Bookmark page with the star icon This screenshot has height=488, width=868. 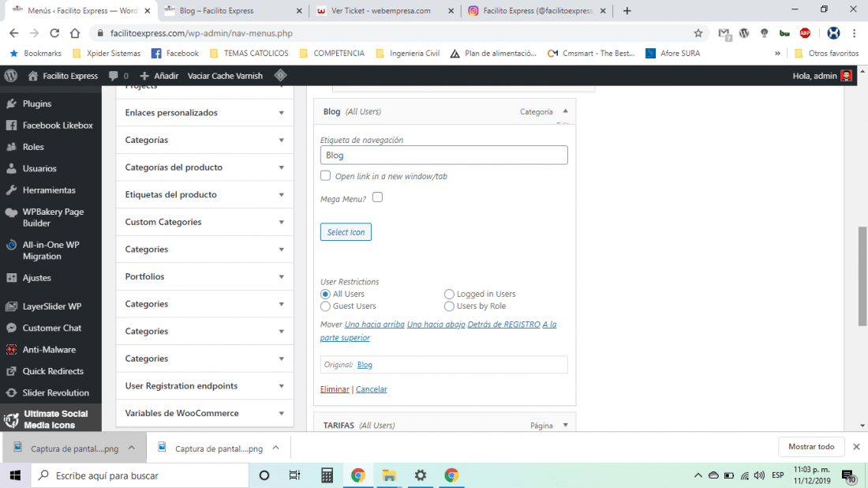click(698, 33)
